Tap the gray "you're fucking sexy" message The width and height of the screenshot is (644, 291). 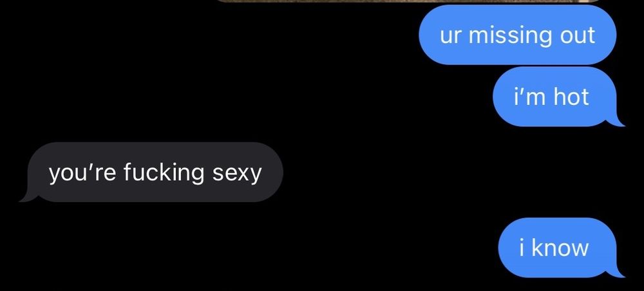[155, 172]
